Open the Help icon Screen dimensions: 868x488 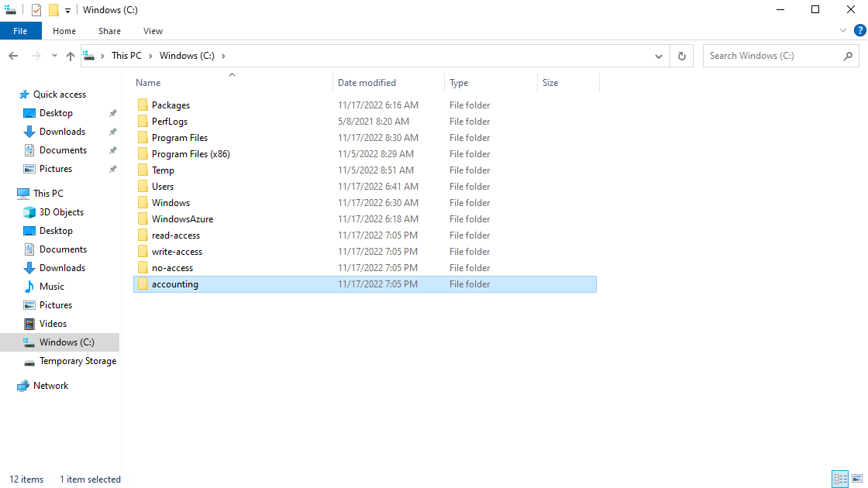click(x=860, y=30)
